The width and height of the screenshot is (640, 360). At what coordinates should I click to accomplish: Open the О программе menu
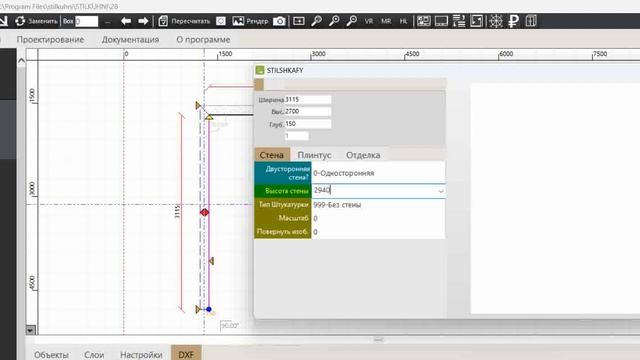pyautogui.click(x=203, y=40)
